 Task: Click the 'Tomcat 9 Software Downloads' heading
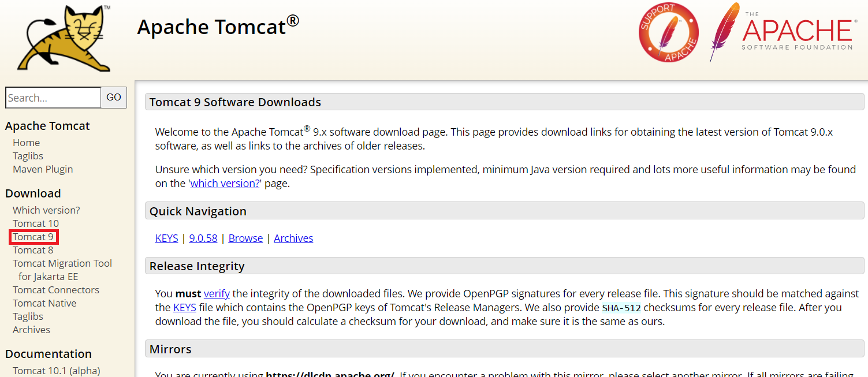(x=235, y=102)
